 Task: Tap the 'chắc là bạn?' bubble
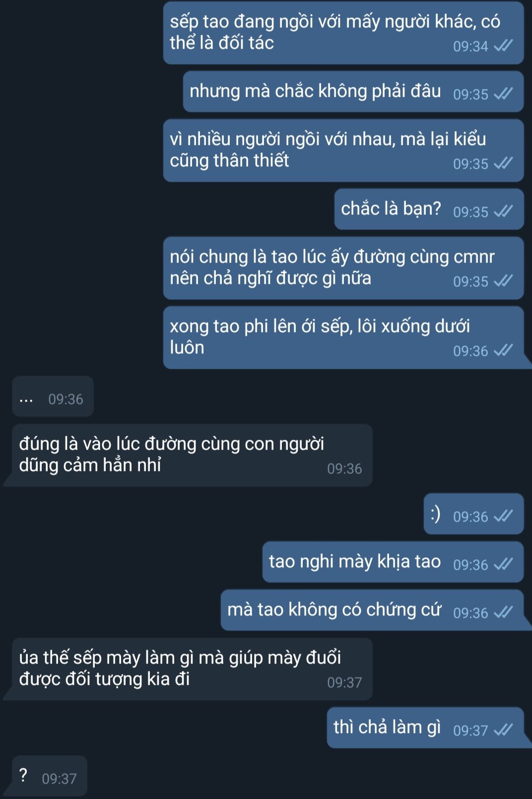(429, 209)
